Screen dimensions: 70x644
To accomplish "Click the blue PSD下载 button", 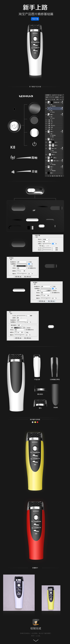I will click(35, 19).
